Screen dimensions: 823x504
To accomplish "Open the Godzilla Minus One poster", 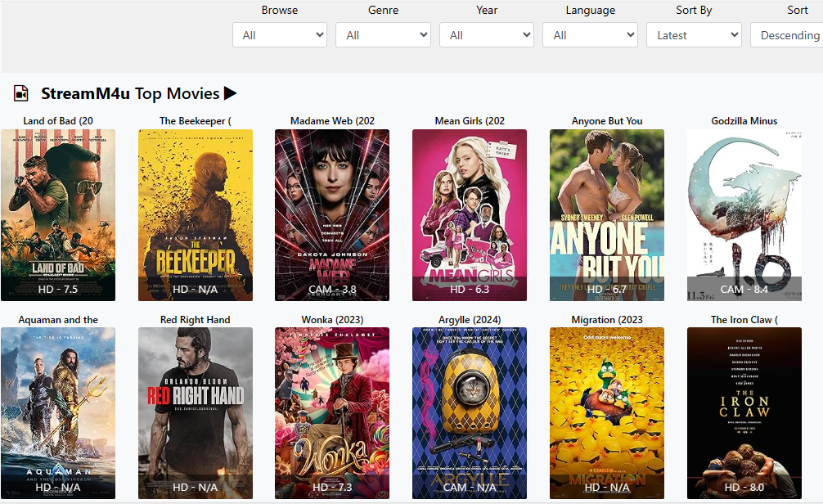I will pyautogui.click(x=744, y=215).
